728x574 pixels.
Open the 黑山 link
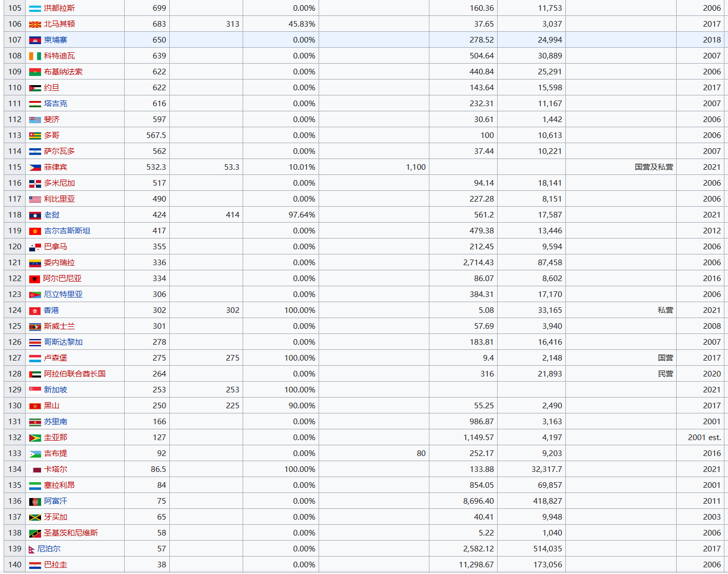pos(52,406)
